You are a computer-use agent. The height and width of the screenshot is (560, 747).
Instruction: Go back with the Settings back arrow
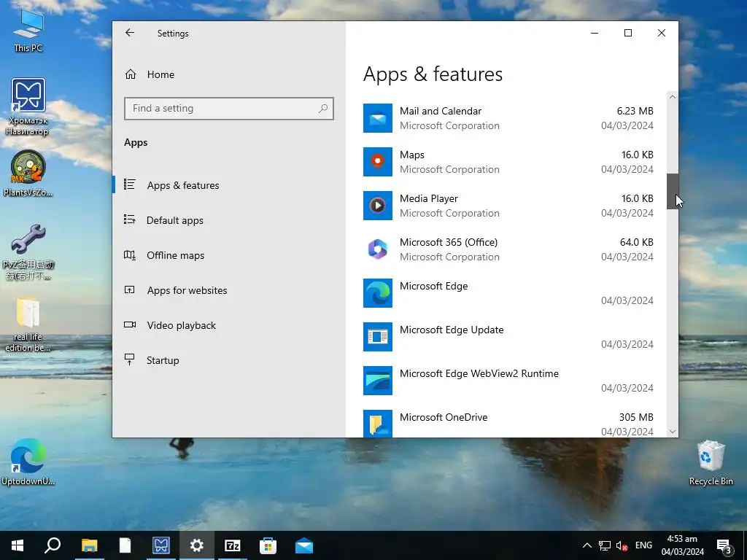pos(130,33)
